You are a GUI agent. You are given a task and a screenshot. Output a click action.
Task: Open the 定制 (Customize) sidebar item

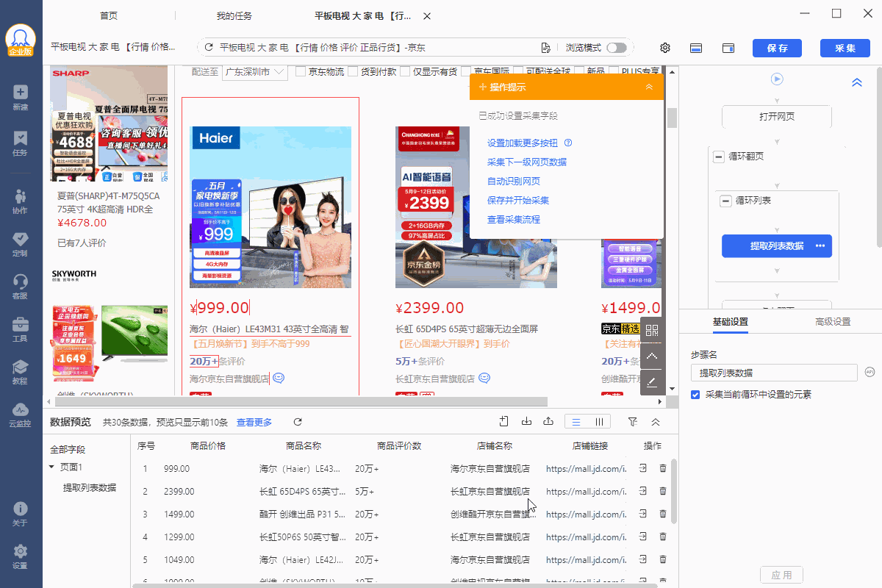21,244
